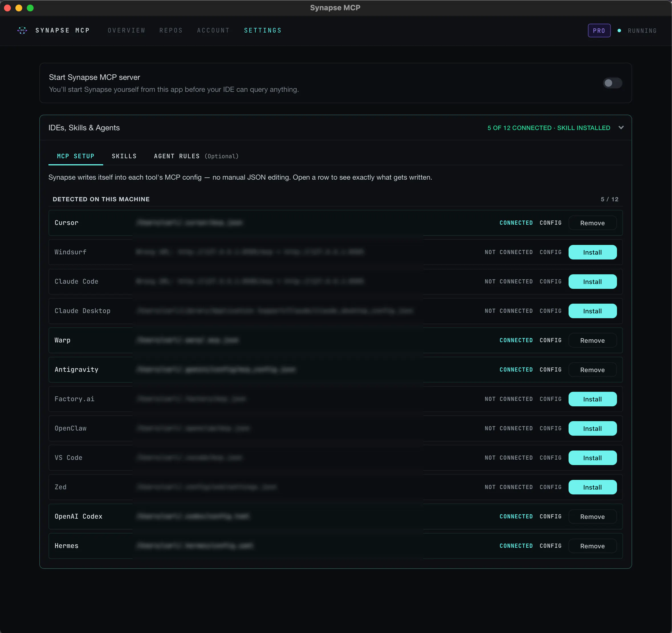Install Synapse into VS Code
Screen dimensions: 672x633
[x=592, y=458]
